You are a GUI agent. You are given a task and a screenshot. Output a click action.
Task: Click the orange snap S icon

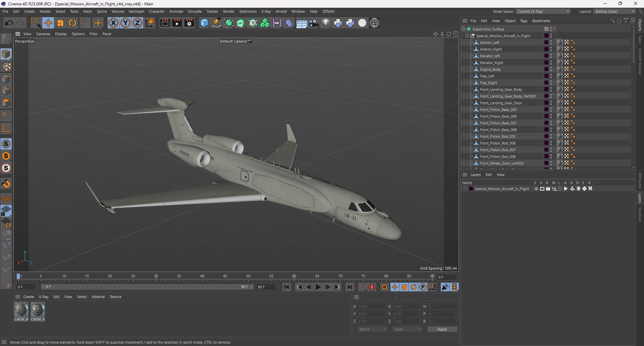(x=6, y=156)
